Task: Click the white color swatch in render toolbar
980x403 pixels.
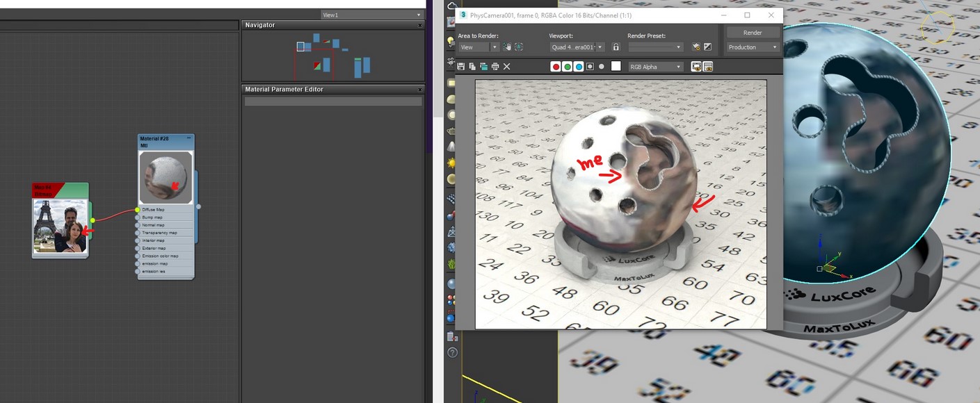Action: pos(616,67)
